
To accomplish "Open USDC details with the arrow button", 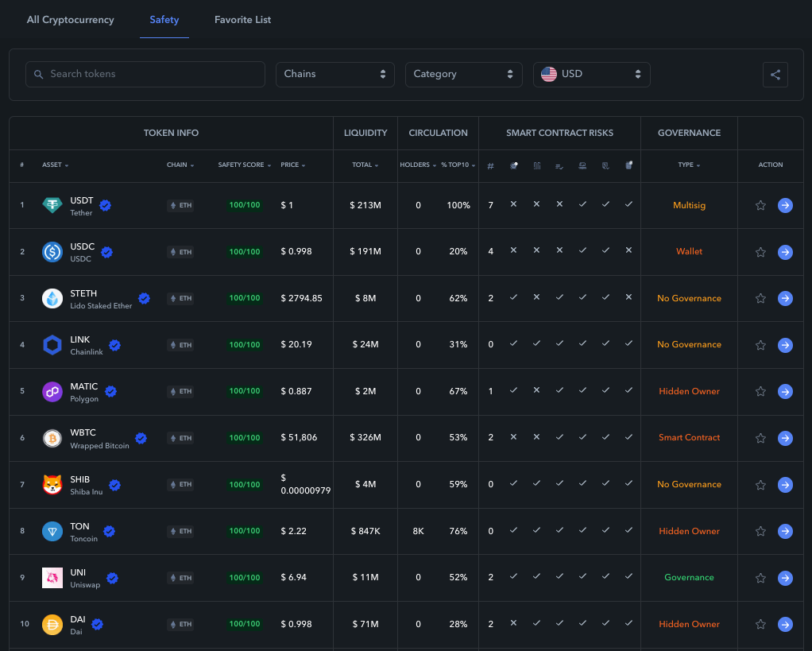I will [x=785, y=252].
